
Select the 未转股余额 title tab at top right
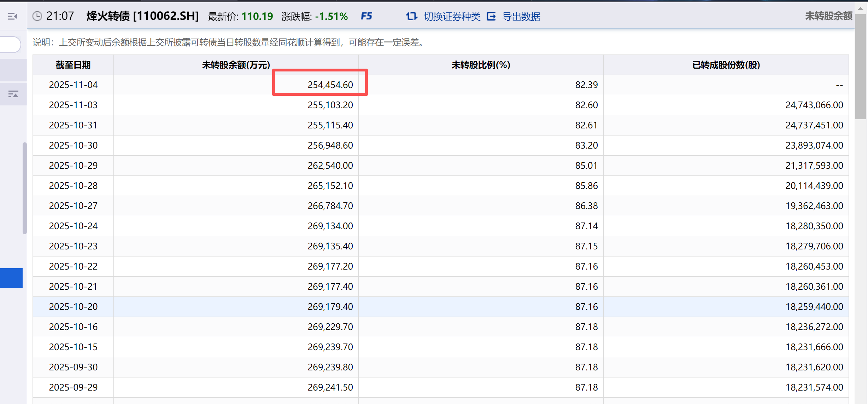(x=828, y=16)
